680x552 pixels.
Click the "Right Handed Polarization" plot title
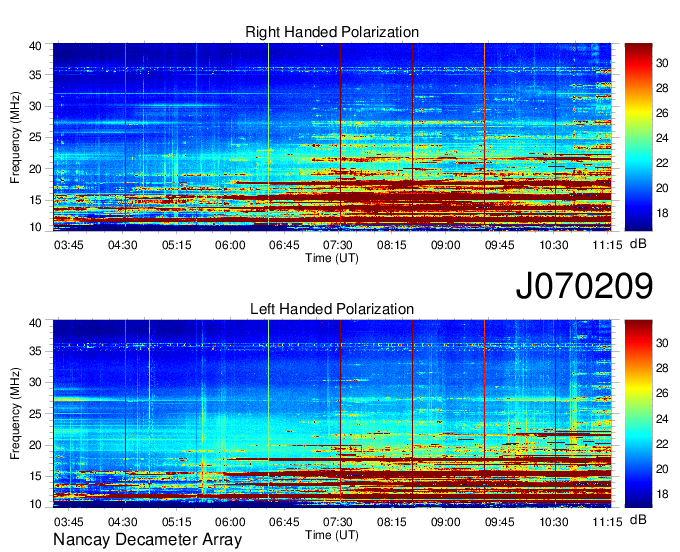click(332, 32)
